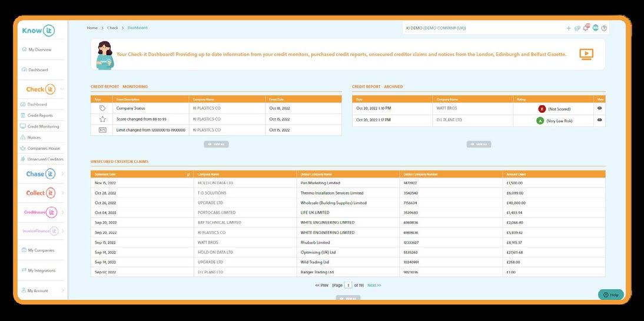
Task: Click My Integrations arrows icon
Action: (24, 270)
